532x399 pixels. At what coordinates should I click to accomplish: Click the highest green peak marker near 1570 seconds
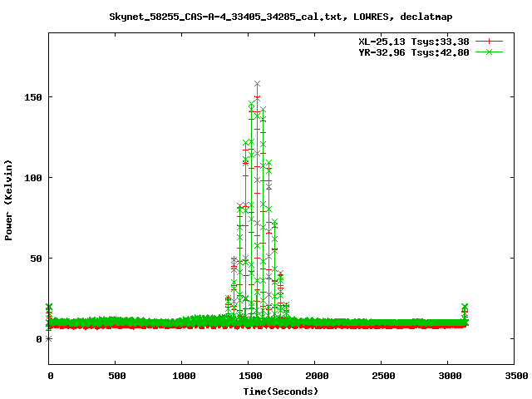click(x=257, y=83)
